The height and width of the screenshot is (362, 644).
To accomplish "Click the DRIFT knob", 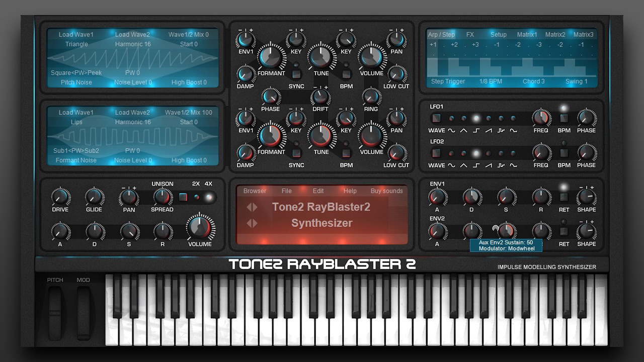I will click(320, 97).
